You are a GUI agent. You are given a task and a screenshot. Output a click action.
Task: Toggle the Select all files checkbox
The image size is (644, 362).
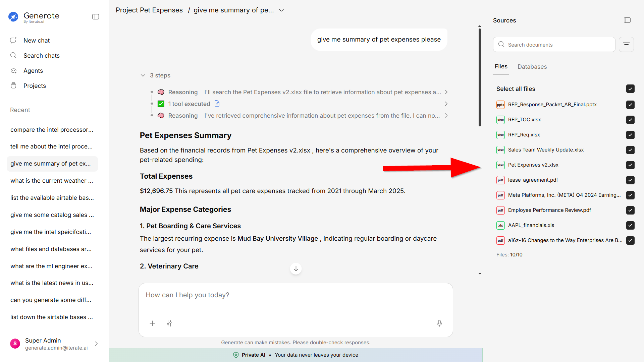(x=630, y=89)
